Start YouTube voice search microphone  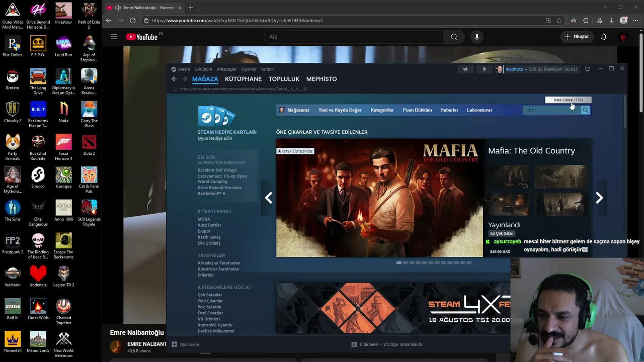pyautogui.click(x=476, y=37)
